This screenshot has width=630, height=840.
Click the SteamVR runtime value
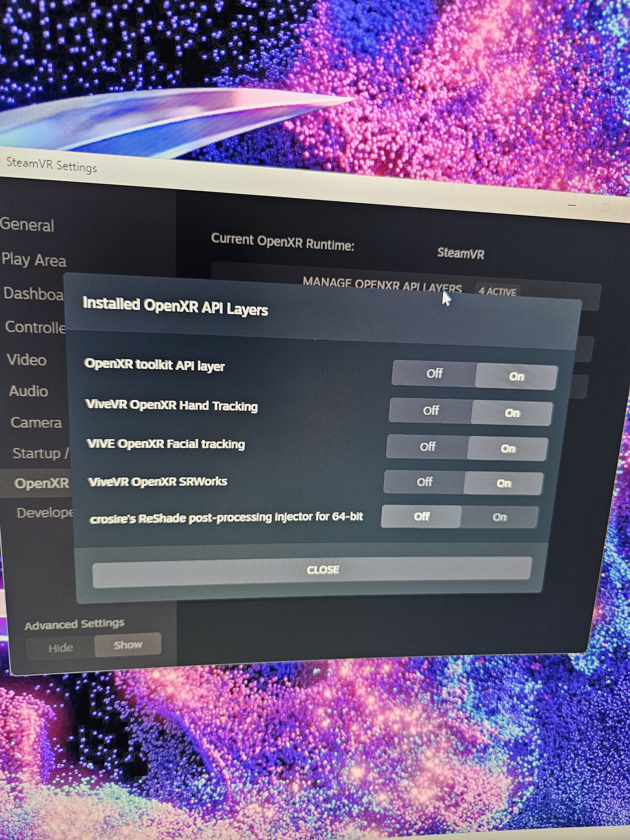point(461,253)
